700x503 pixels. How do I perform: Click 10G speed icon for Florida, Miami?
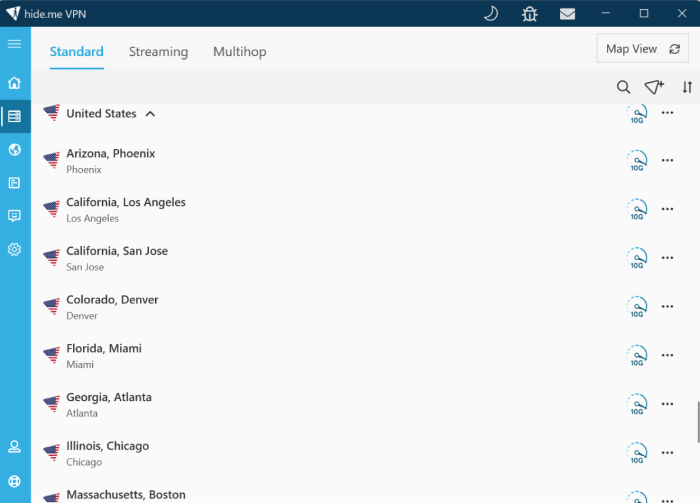pyautogui.click(x=637, y=355)
